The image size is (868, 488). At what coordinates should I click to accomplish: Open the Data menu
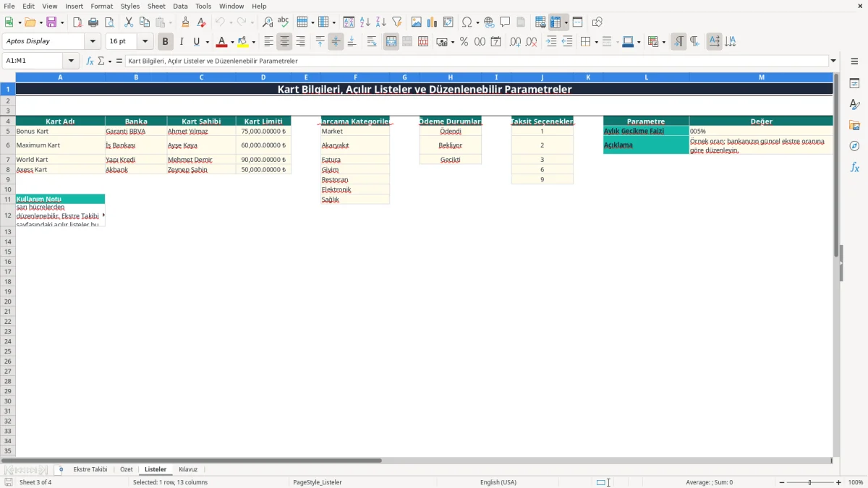pos(180,6)
